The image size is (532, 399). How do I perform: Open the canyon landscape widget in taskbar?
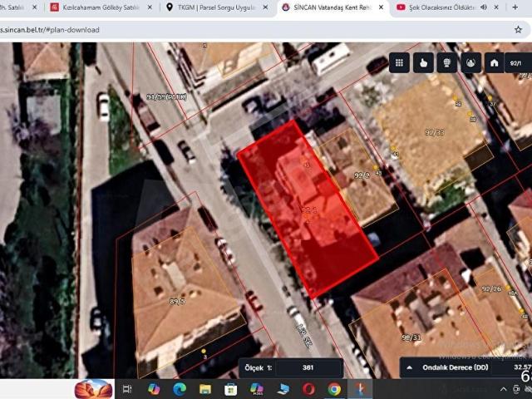tap(94, 389)
